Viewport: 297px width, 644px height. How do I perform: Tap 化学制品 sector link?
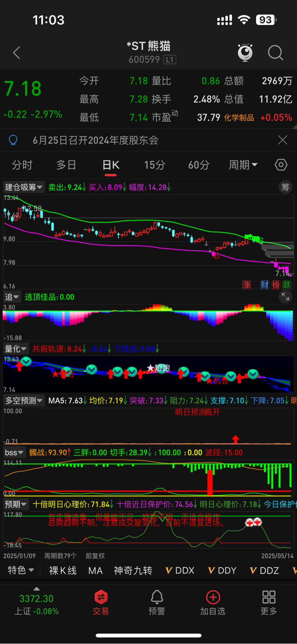(239, 117)
